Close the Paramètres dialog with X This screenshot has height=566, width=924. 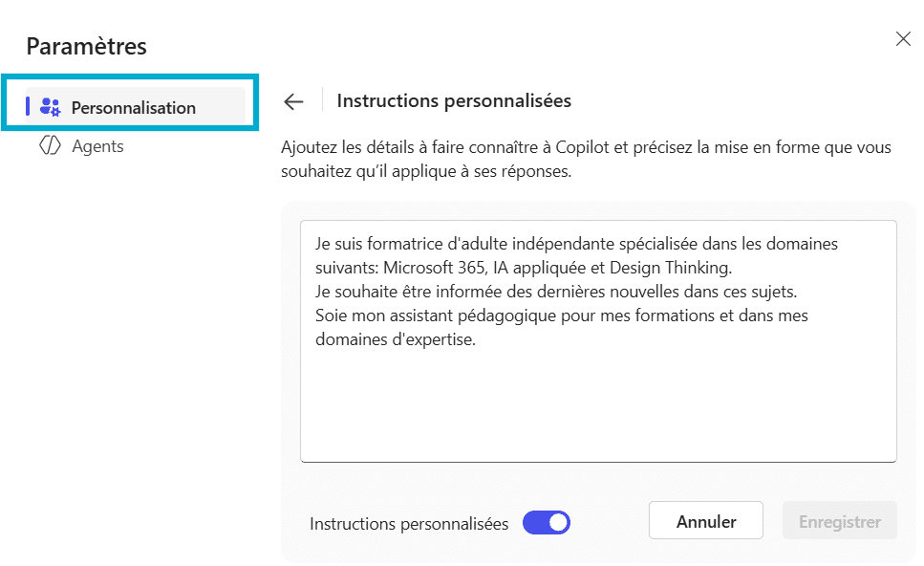(903, 39)
